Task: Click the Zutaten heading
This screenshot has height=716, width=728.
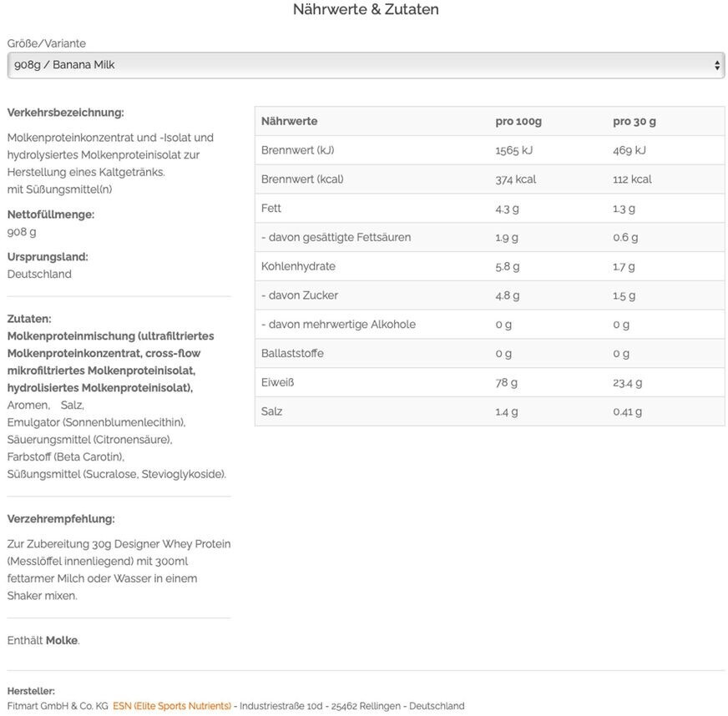Action: coord(29,319)
